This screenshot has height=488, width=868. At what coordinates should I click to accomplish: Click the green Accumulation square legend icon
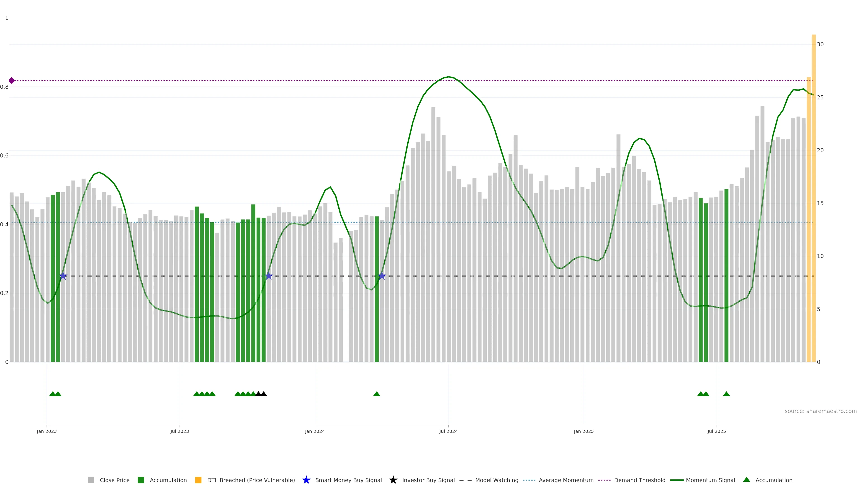pos(141,480)
